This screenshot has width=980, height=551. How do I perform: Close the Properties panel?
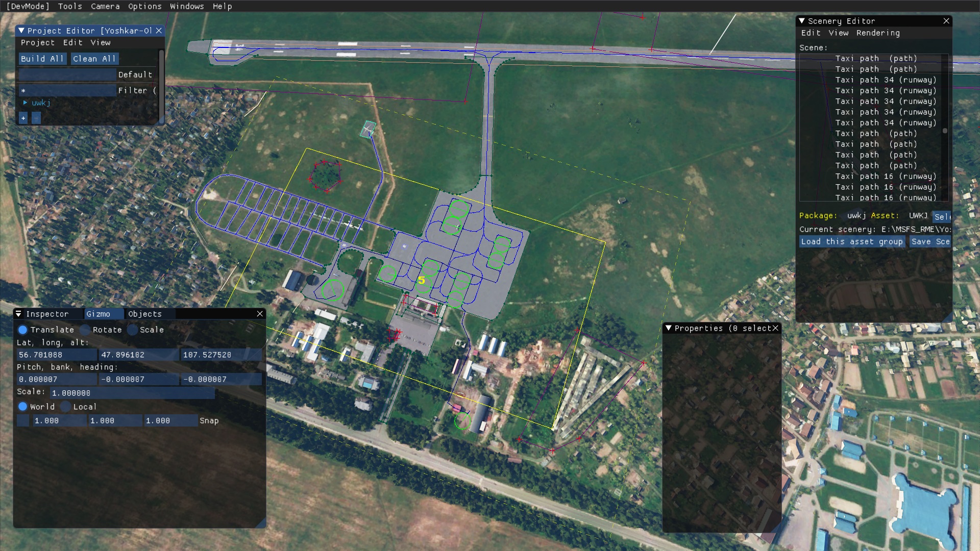(775, 328)
